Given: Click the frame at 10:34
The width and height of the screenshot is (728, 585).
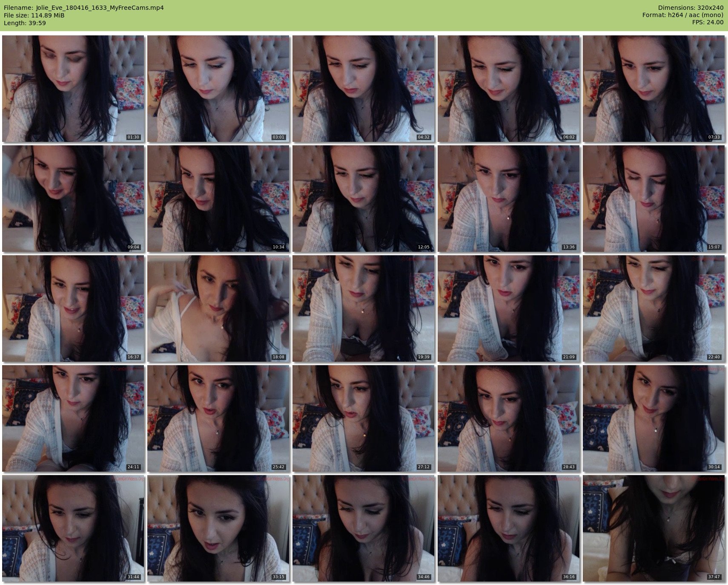Looking at the screenshot, I should click(x=218, y=199).
